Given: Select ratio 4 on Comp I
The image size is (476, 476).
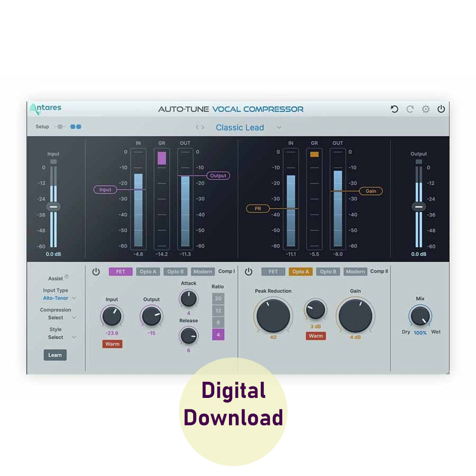Looking at the screenshot, I should pyautogui.click(x=218, y=335).
